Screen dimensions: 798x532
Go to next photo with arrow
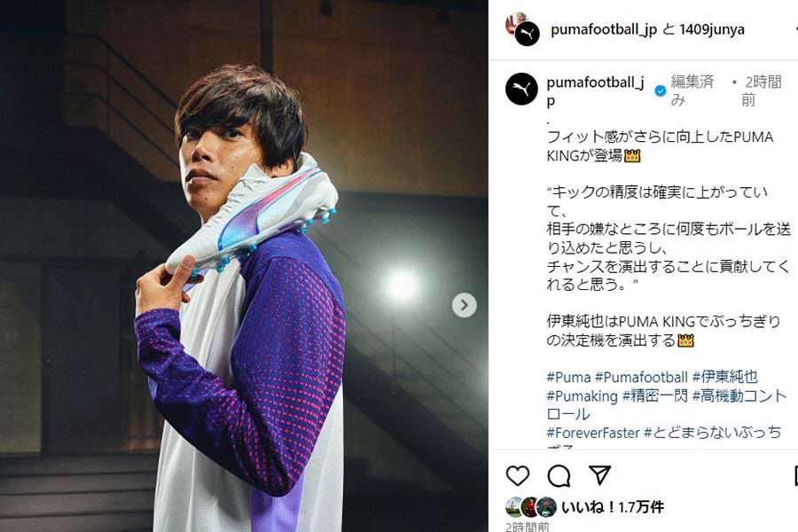[x=464, y=305]
